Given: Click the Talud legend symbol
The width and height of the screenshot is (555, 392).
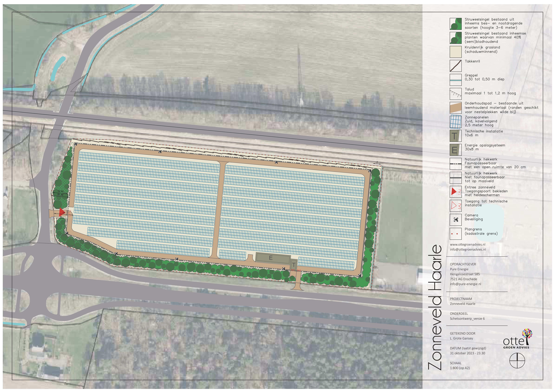Looking at the screenshot, I should coord(456,94).
